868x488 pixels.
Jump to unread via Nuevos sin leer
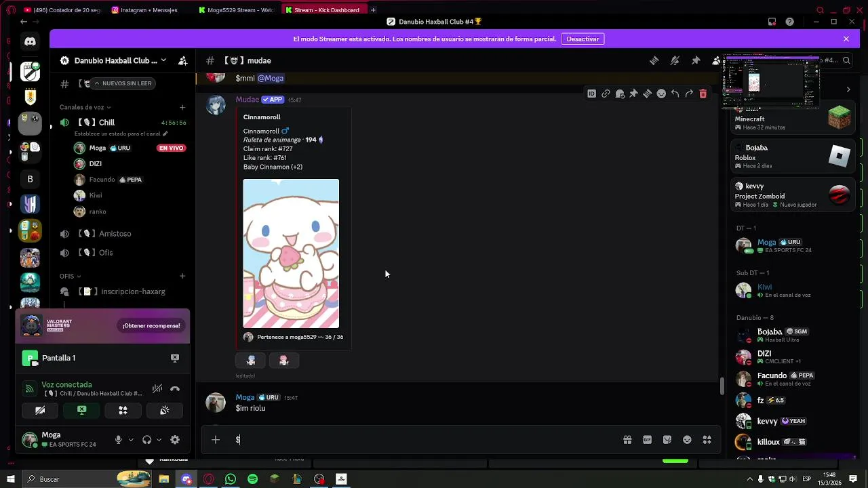point(123,83)
